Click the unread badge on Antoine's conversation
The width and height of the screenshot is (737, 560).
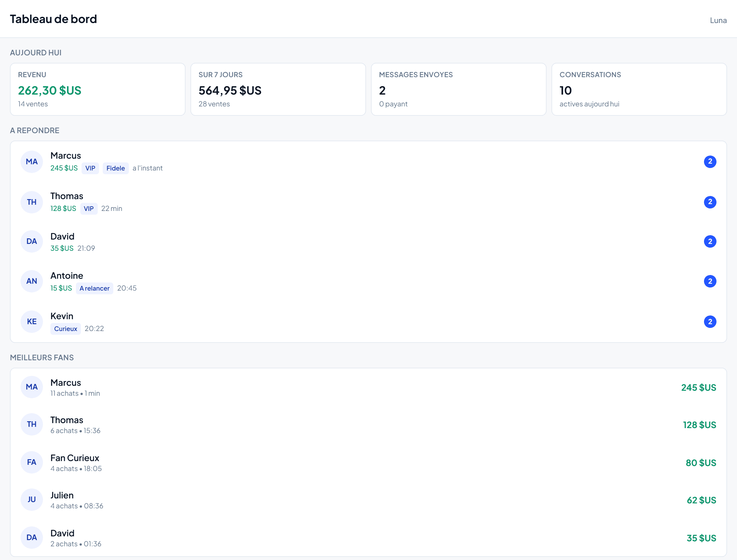coord(710,281)
